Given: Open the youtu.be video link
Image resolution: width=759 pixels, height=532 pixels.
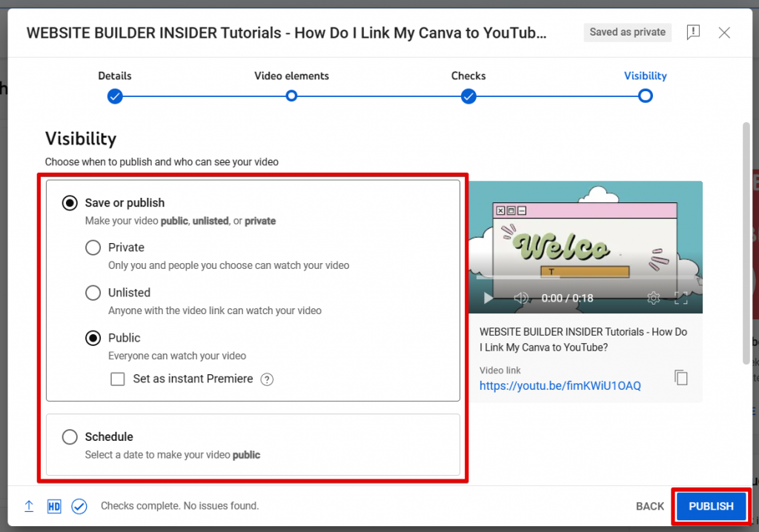Looking at the screenshot, I should pyautogui.click(x=560, y=385).
